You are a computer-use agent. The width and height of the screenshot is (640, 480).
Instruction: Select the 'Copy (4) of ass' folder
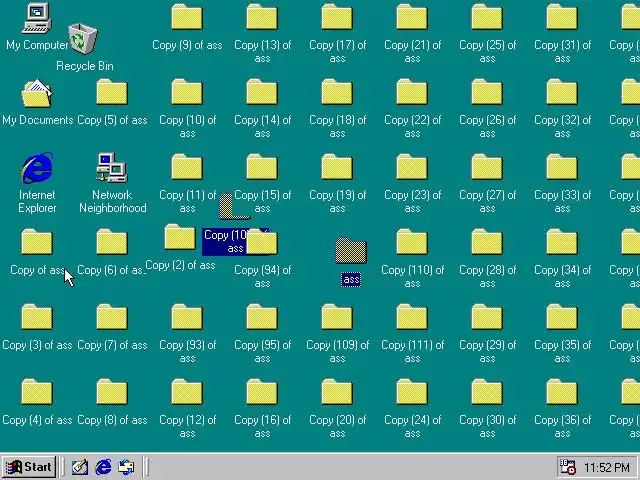[37, 393]
